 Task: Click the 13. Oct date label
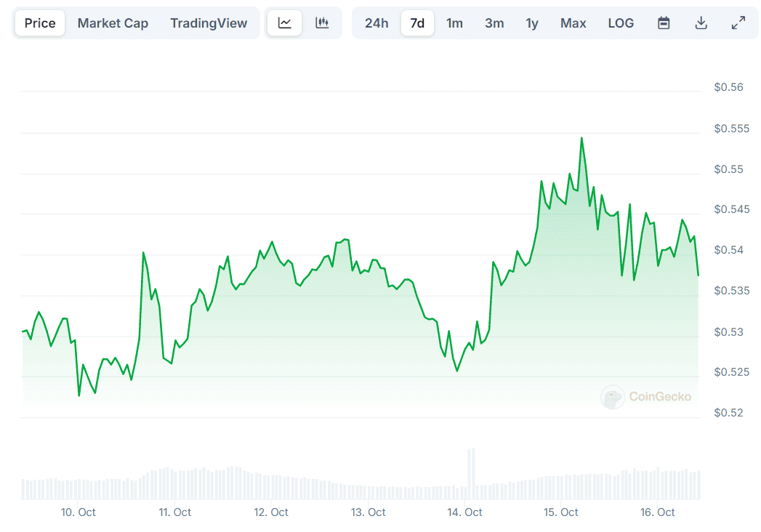pos(368,512)
